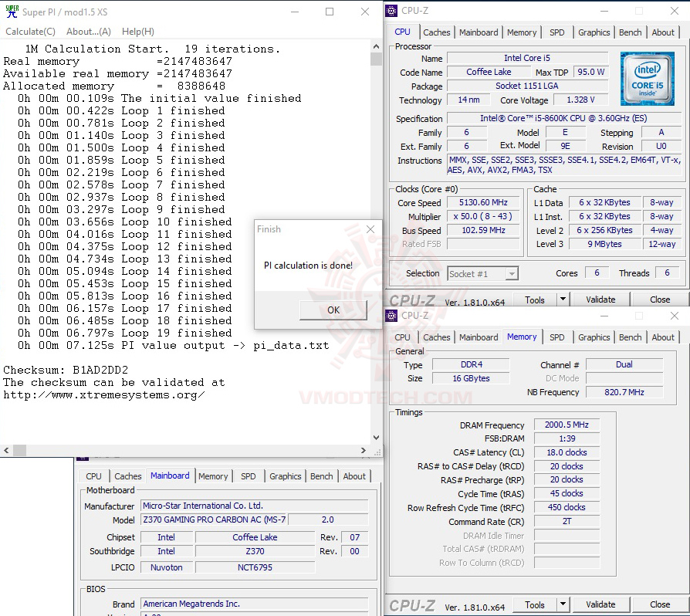Switch to Graphics tab in top CPU-Z window
The width and height of the screenshot is (690, 616).
coord(594,32)
